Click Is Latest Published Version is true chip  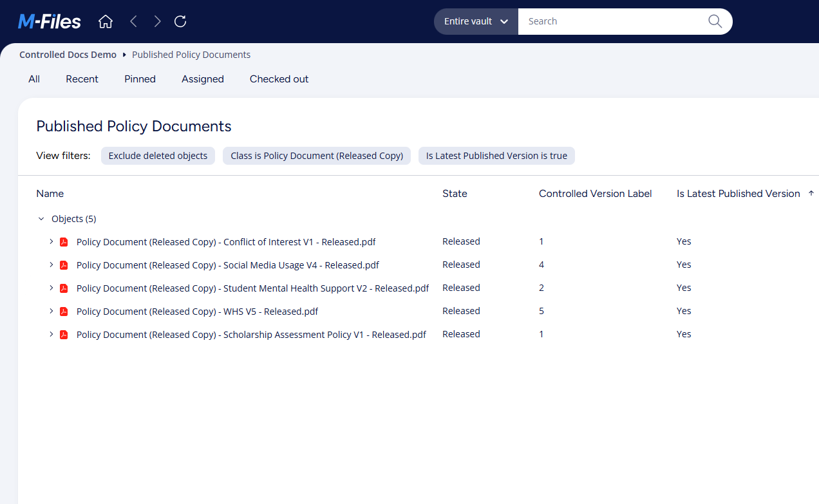(x=496, y=156)
